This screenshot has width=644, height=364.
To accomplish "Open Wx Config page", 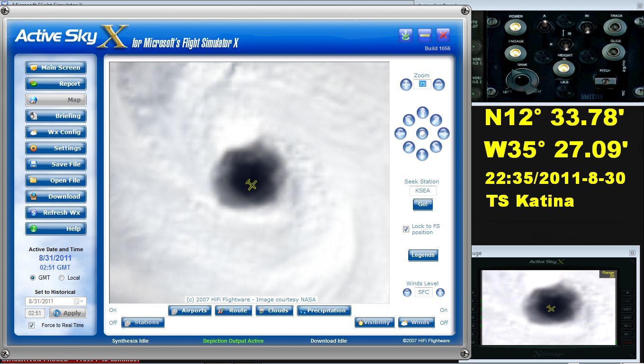I will (x=56, y=132).
